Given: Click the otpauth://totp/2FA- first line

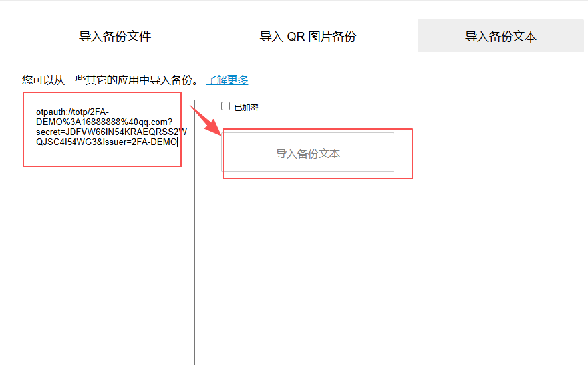Looking at the screenshot, I should click(73, 112).
